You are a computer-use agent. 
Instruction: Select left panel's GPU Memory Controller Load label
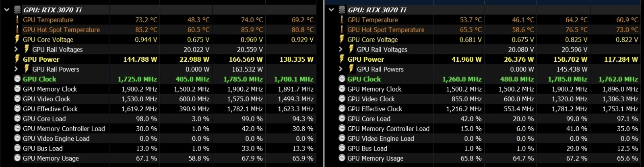point(64,128)
